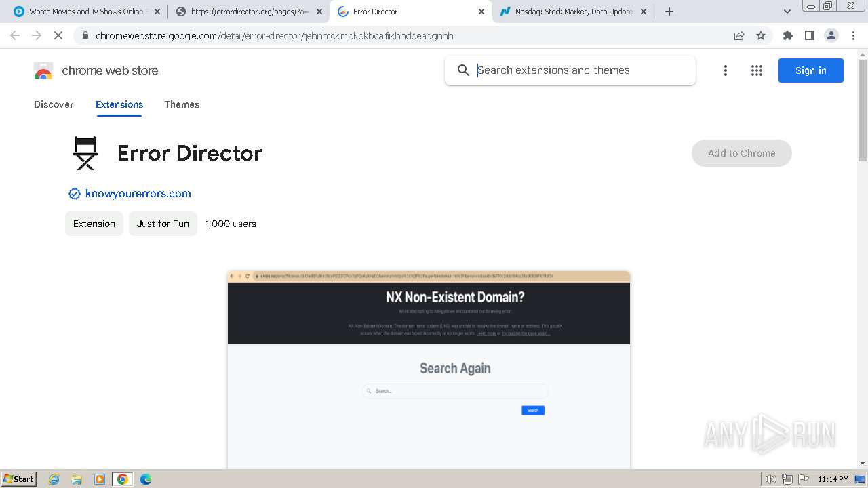Switch to the Nasdaq Stock Market tab

(573, 12)
